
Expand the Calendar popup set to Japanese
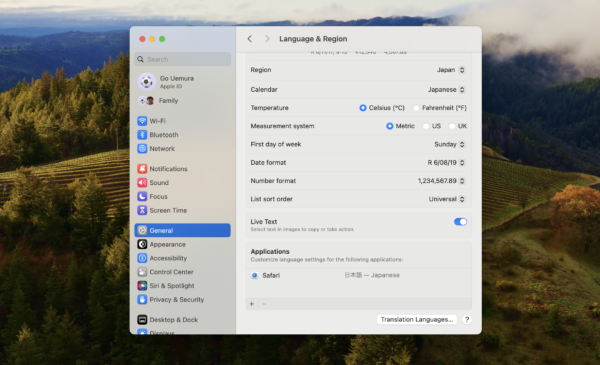pyautogui.click(x=446, y=90)
